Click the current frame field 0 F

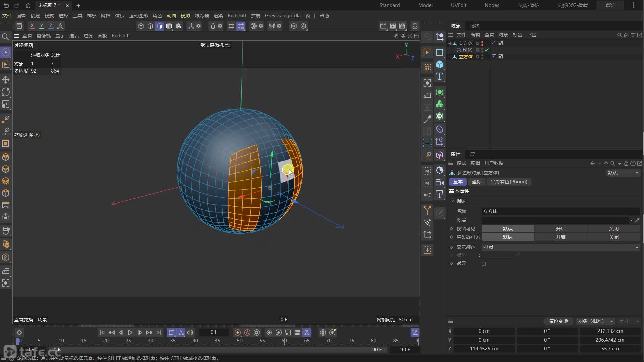(x=214, y=332)
